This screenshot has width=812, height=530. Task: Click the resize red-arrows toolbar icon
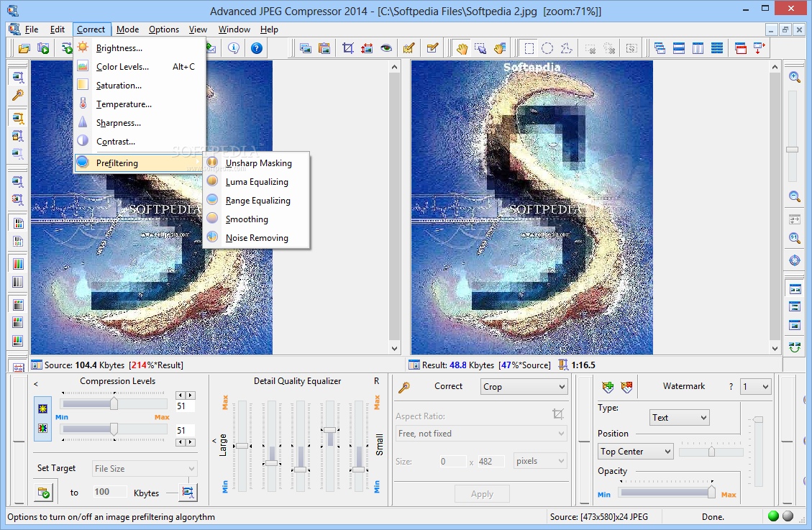point(367,49)
